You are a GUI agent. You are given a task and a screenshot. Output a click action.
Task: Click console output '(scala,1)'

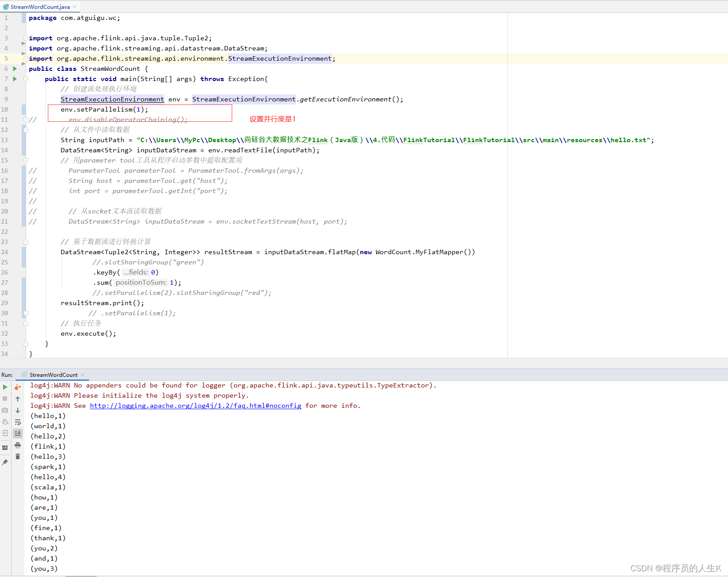(48, 487)
